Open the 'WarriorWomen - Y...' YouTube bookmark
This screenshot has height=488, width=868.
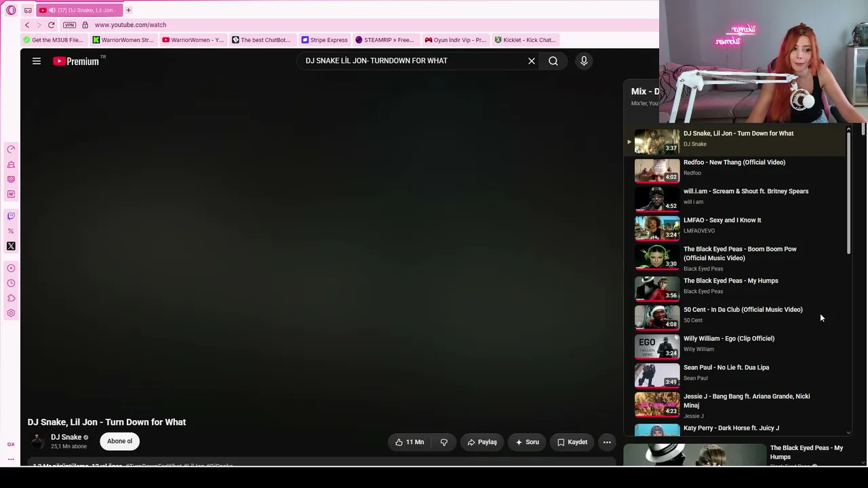(x=193, y=40)
